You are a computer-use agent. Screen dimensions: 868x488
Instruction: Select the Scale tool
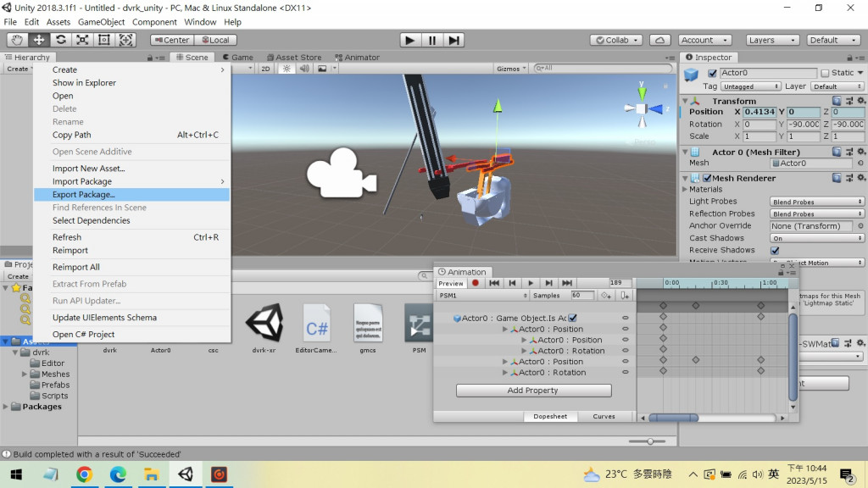[x=82, y=40]
